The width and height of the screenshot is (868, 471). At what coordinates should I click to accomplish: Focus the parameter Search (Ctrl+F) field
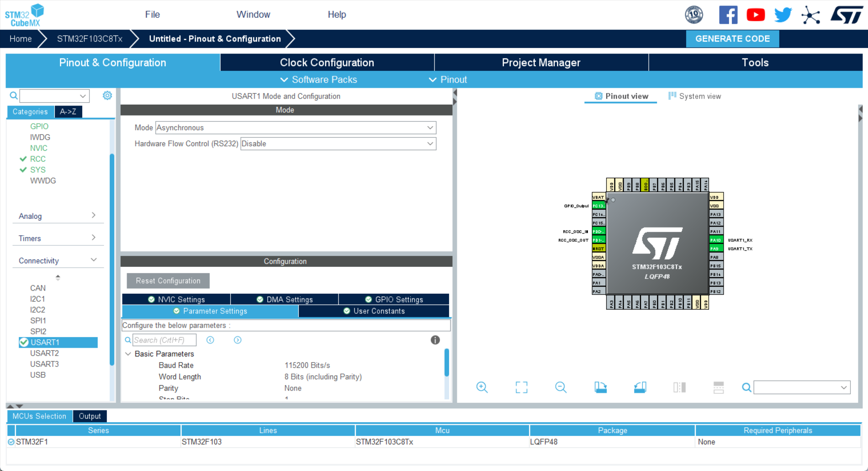164,340
